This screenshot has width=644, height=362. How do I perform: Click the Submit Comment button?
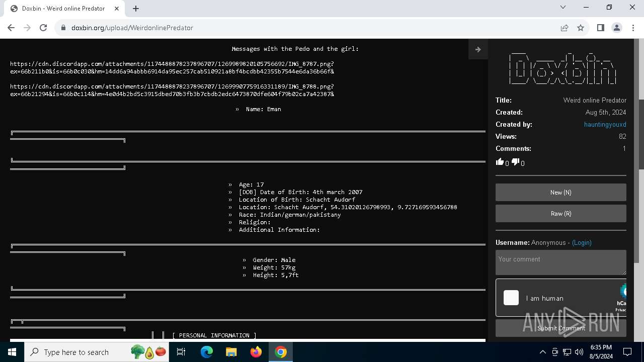pos(561,328)
